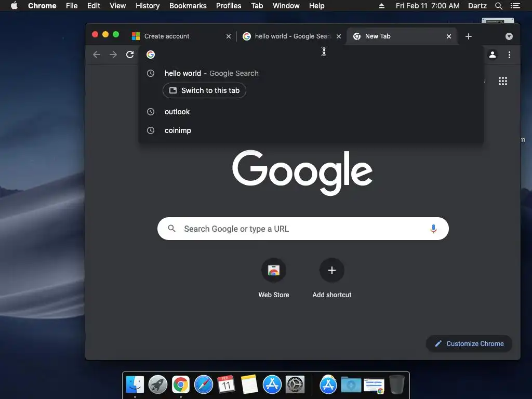Screen dimensions: 532x399
Task: Open the View menu
Action: tap(118, 6)
